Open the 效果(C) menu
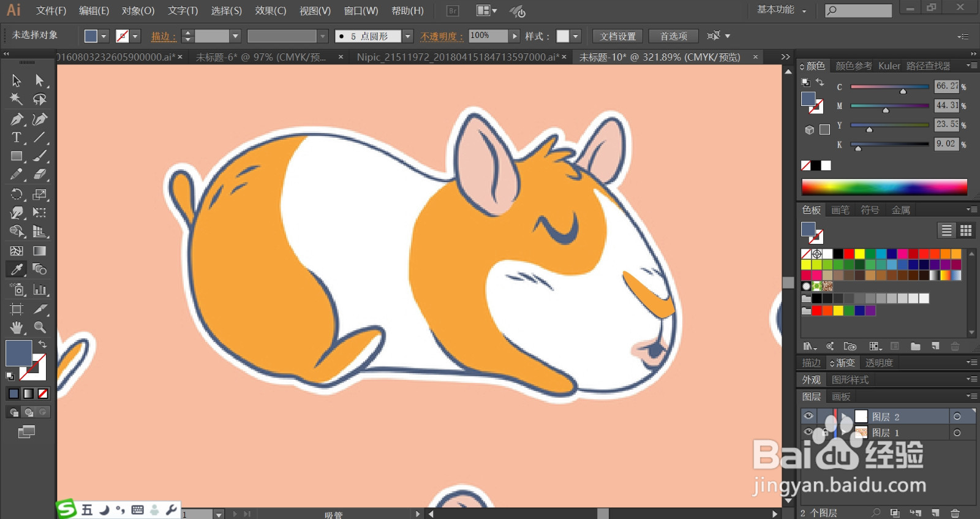This screenshot has width=980, height=519. point(271,10)
